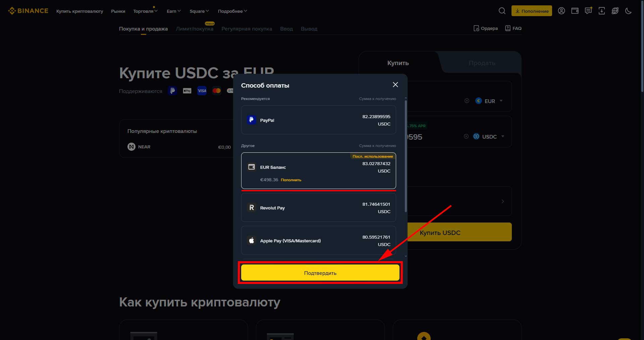Click the supported Mastercard icon

pyautogui.click(x=217, y=91)
